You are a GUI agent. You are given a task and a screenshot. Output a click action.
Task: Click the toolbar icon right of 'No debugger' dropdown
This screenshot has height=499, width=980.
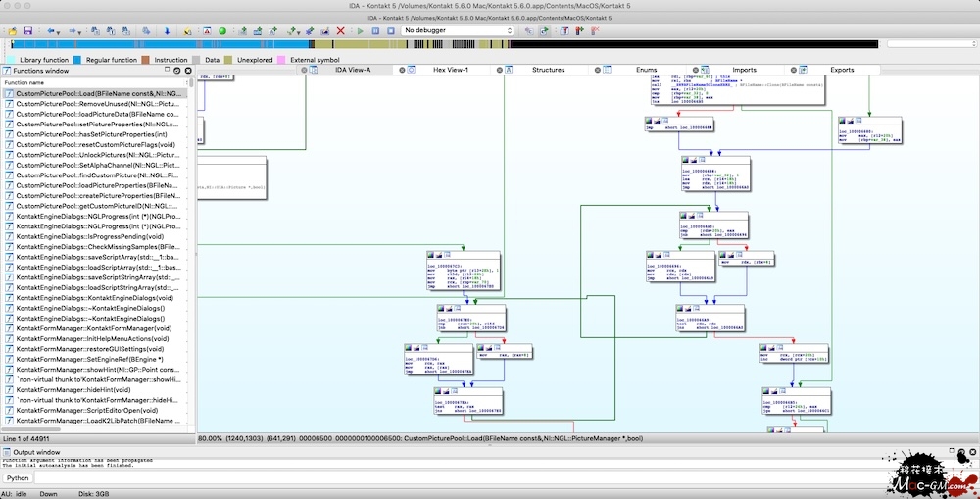pyautogui.click(x=530, y=30)
